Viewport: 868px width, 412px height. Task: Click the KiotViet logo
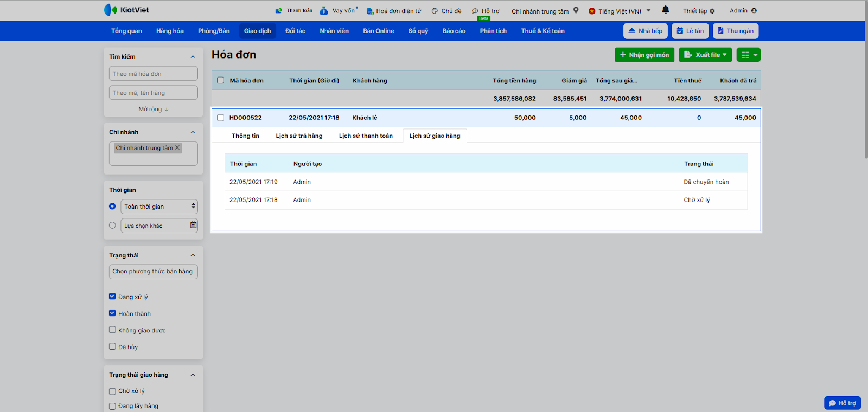coord(126,10)
